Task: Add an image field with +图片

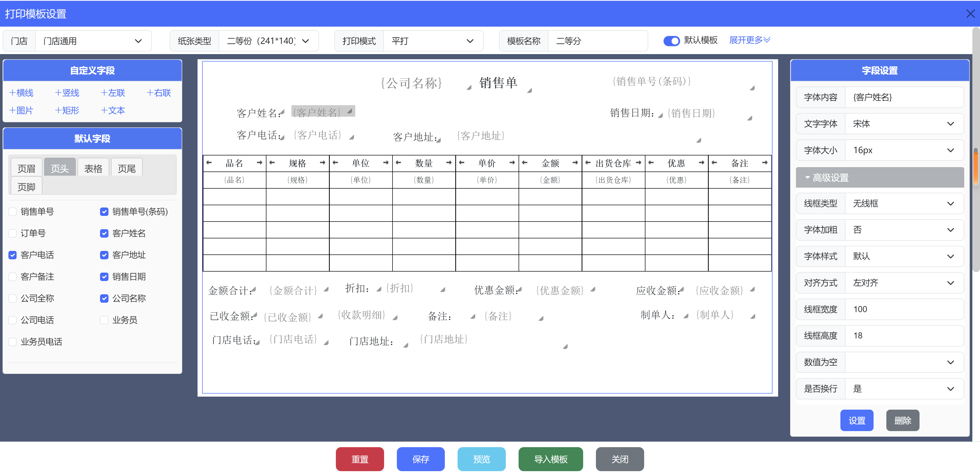Action: 21,110
